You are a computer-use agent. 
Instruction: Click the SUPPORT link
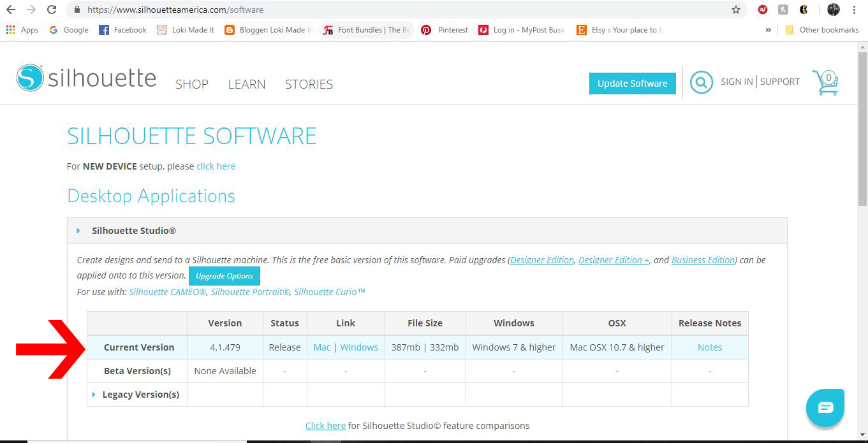(780, 82)
